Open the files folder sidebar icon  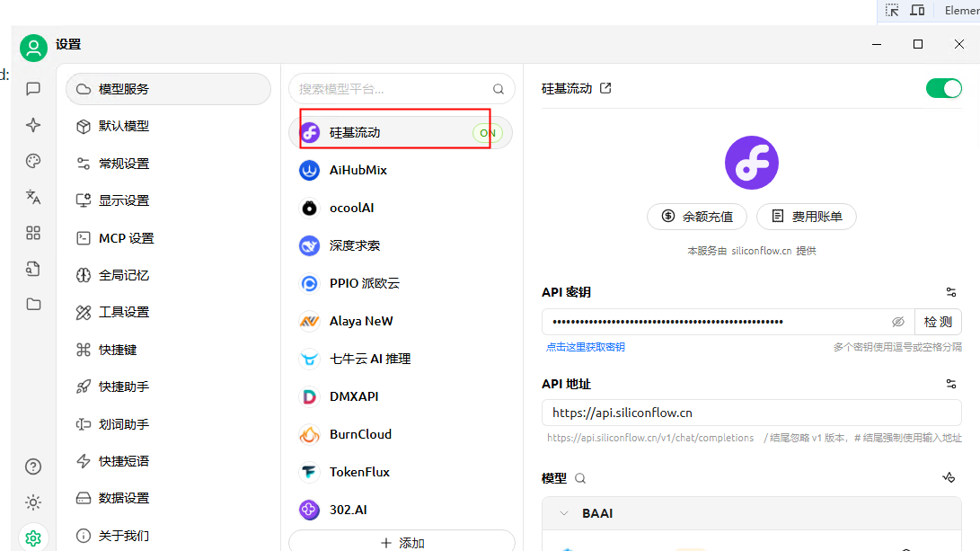click(x=34, y=305)
